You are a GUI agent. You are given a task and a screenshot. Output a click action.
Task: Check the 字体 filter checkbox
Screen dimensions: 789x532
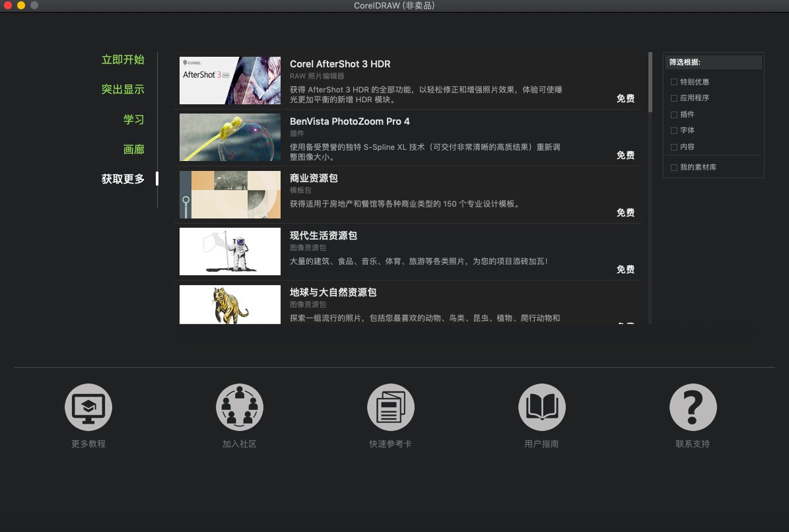point(674,130)
